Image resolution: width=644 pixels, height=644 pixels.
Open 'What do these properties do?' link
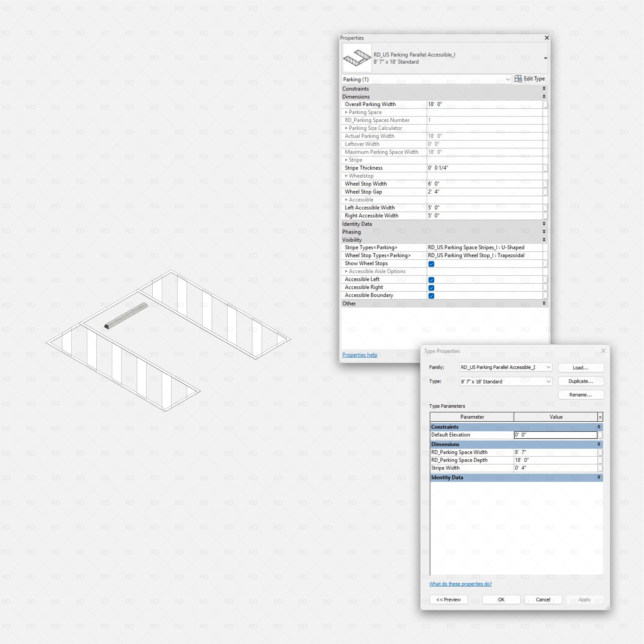460,584
